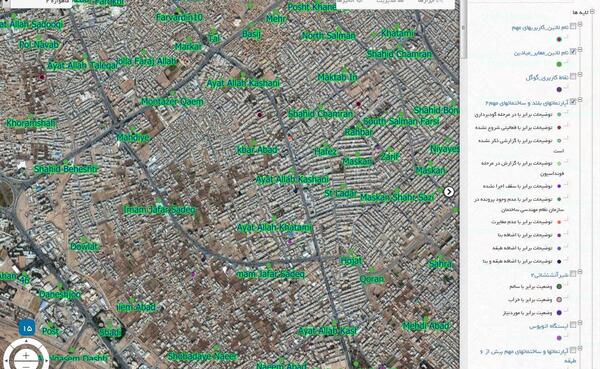Pan the map right with the east arrow
Screen dimensions: 600x369
[46, 360]
